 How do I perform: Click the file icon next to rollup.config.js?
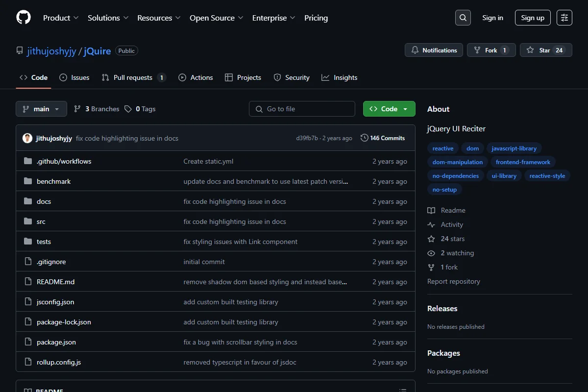tap(28, 362)
